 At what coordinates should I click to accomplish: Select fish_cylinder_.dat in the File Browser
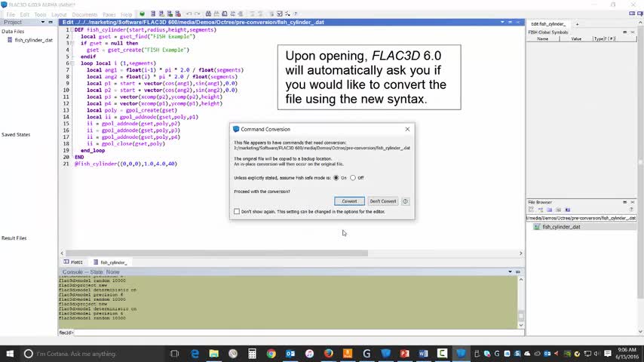(561, 227)
